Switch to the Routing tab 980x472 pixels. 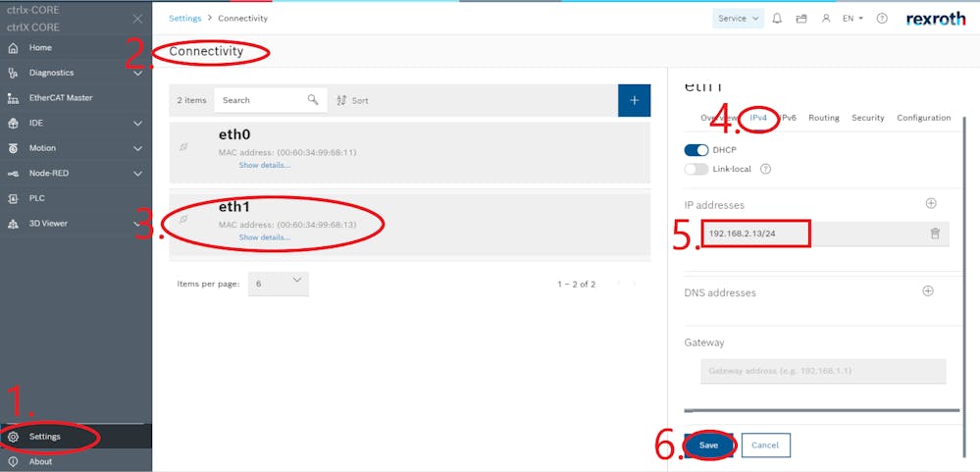(x=824, y=118)
